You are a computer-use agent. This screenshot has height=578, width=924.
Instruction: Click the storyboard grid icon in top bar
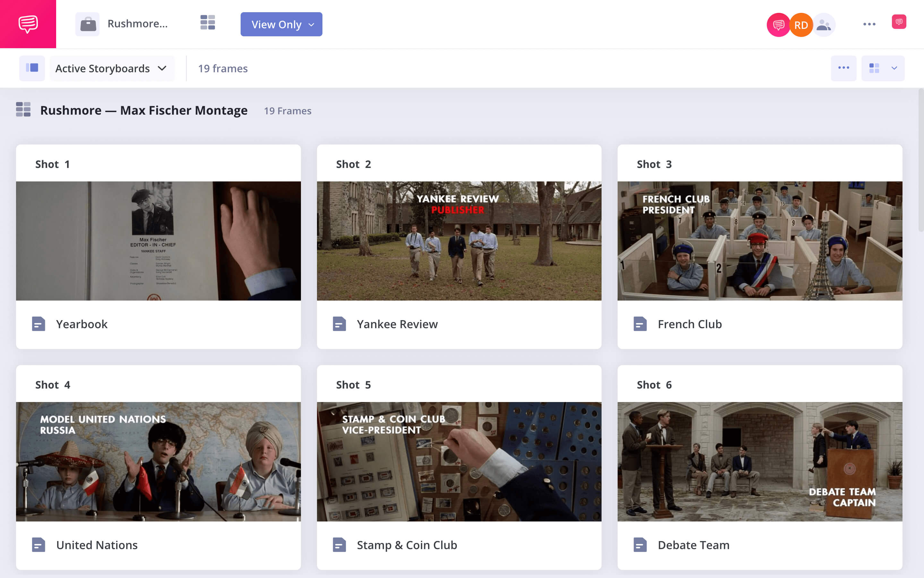click(x=208, y=22)
